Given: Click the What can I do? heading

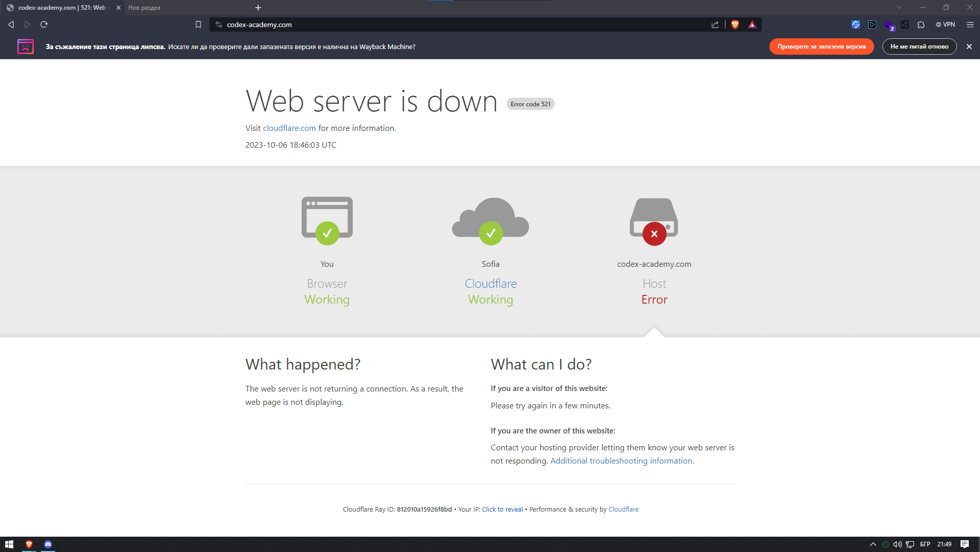Looking at the screenshot, I should [x=541, y=364].
